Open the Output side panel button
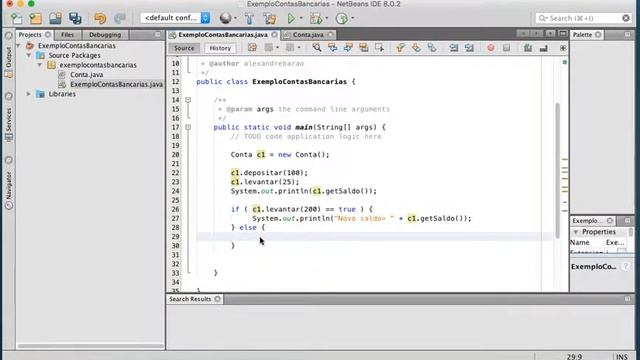Image resolution: width=640 pixels, height=360 pixels. (x=9, y=62)
